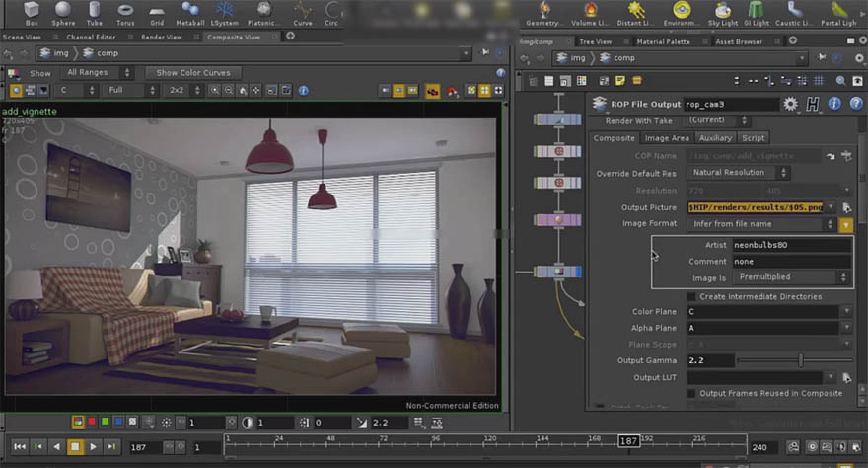Add an Environment Light from shelf

pyautogui.click(x=682, y=13)
